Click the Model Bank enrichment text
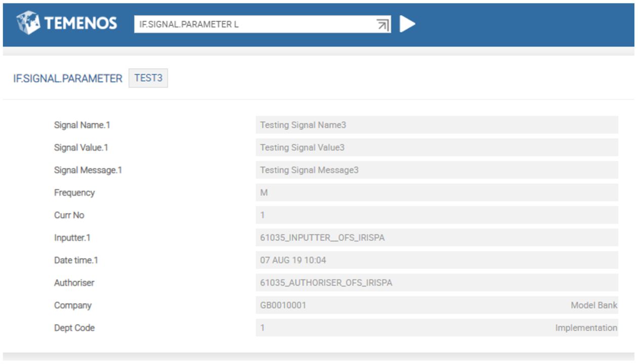 [593, 305]
